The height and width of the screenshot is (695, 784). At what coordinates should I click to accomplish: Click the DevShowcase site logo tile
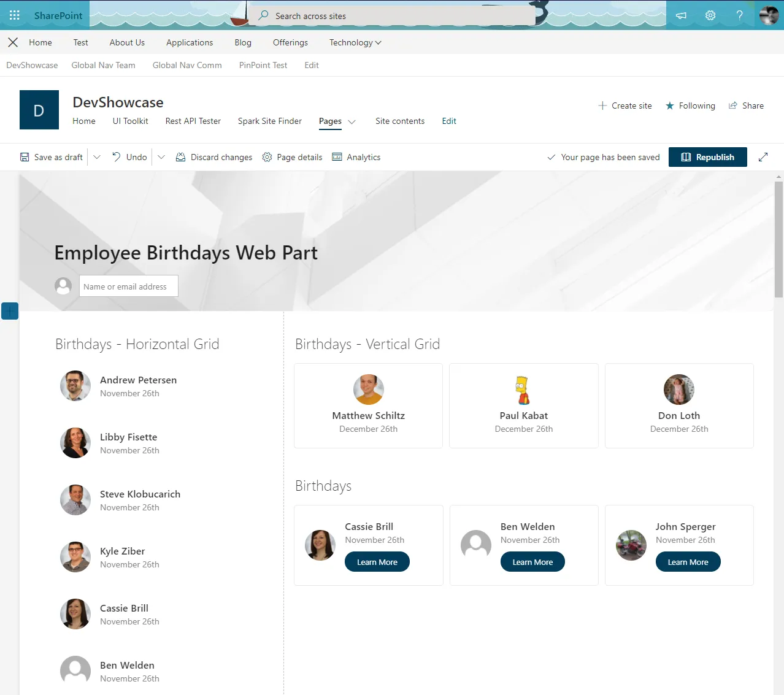click(x=39, y=110)
